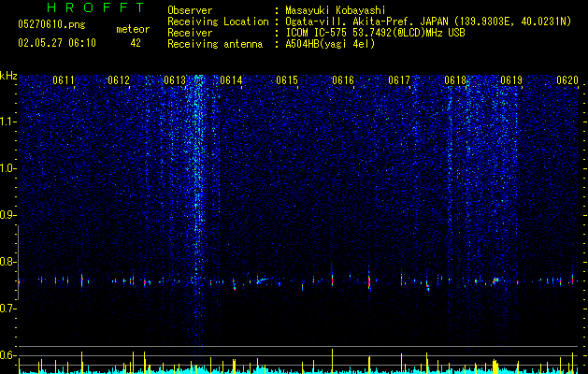Image resolution: width=588 pixels, height=374 pixels.
Task: Click the Observer field label
Action: click(x=190, y=10)
